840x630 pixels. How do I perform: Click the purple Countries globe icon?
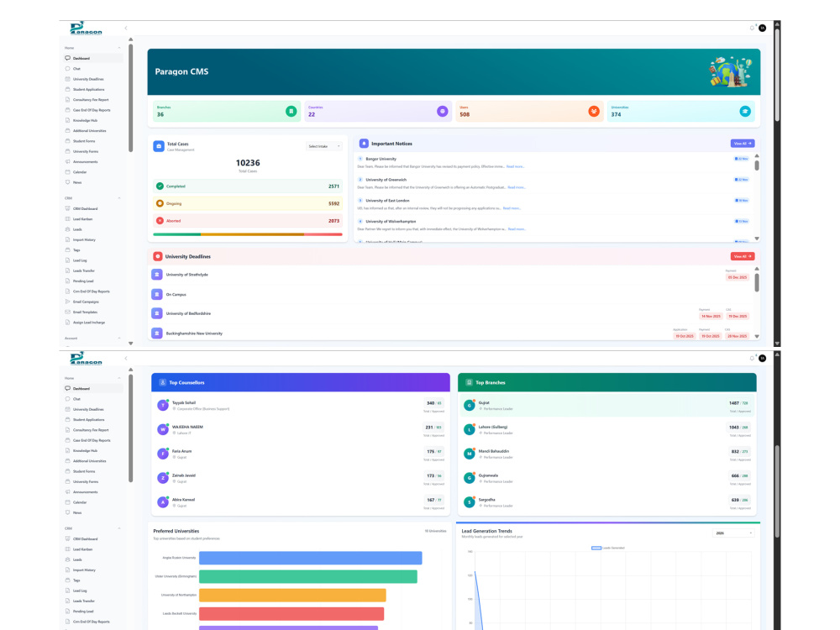coord(442,112)
